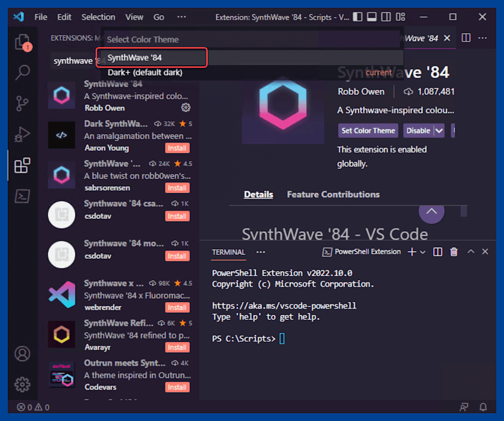Image resolution: width=504 pixels, height=421 pixels.
Task: Open the Search view in the activity bar
Action: pos(22,72)
